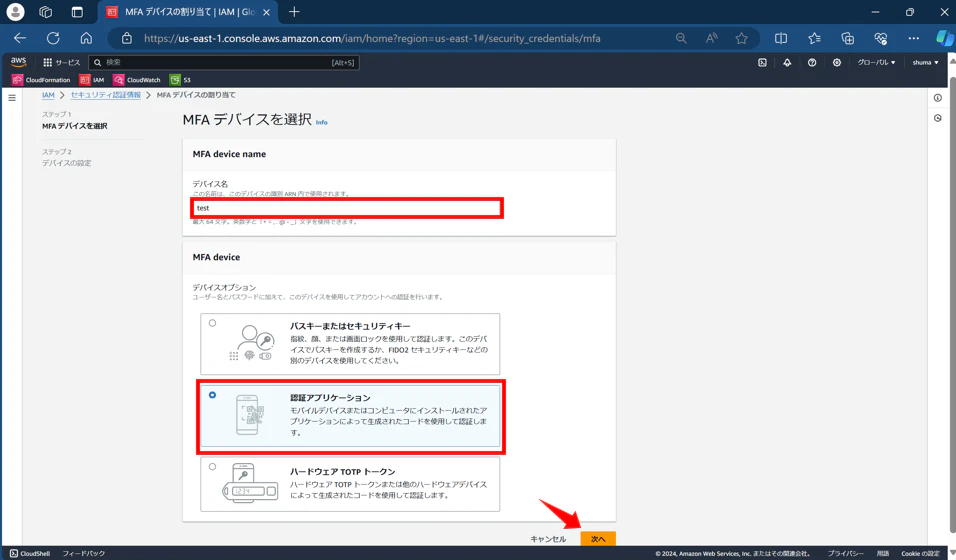The width and height of the screenshot is (956, 560).
Task: Open browser settings and more menu
Action: [913, 38]
